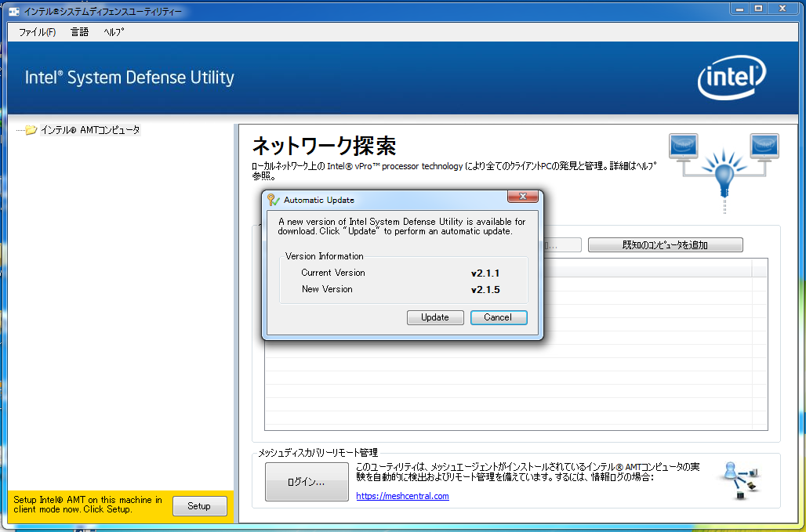Click the folder icon beside AMTコンピュータ
806x532 pixels.
pyautogui.click(x=31, y=130)
